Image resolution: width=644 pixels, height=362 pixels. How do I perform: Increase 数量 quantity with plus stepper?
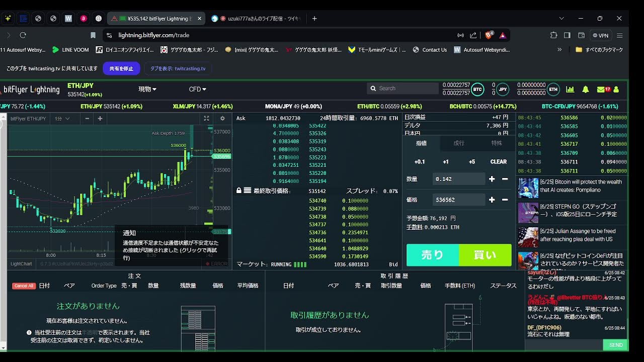(492, 179)
